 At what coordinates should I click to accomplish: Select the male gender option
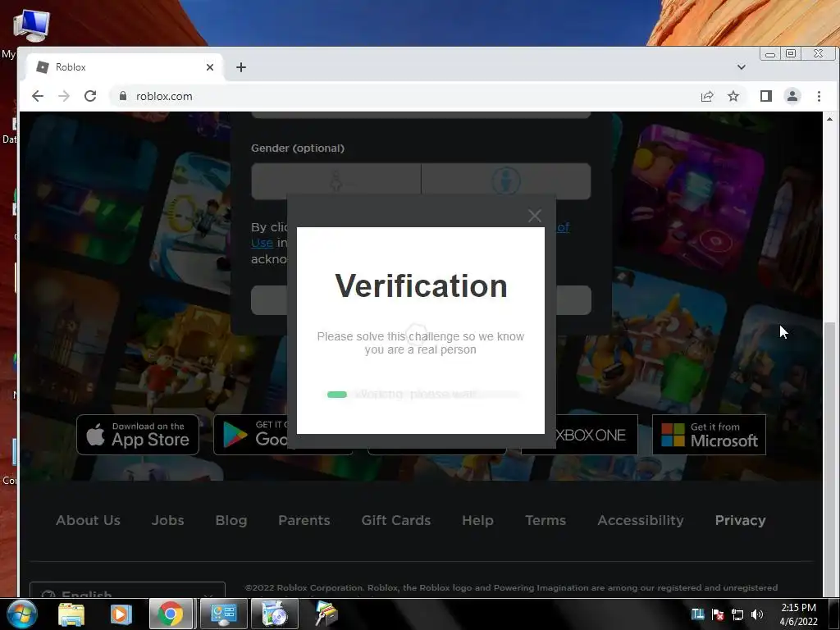[x=505, y=181]
